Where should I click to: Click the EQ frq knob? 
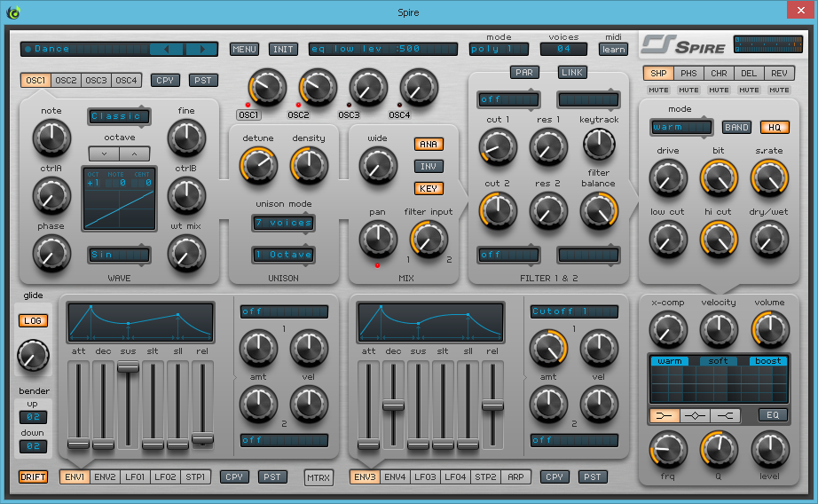668,450
